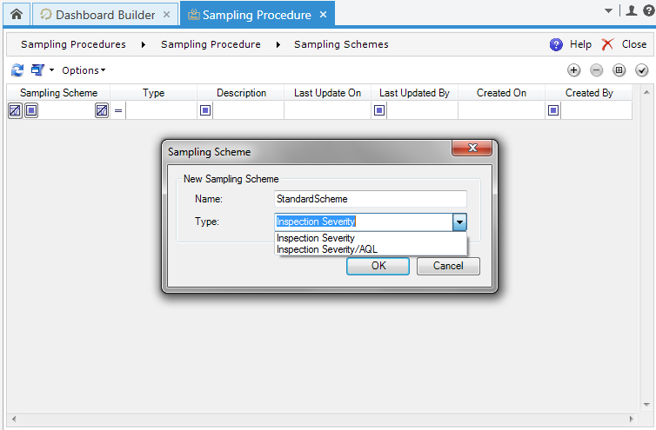Viewport: 656px width, 430px height.
Task: Sort by Last Updated By column
Action: point(415,93)
